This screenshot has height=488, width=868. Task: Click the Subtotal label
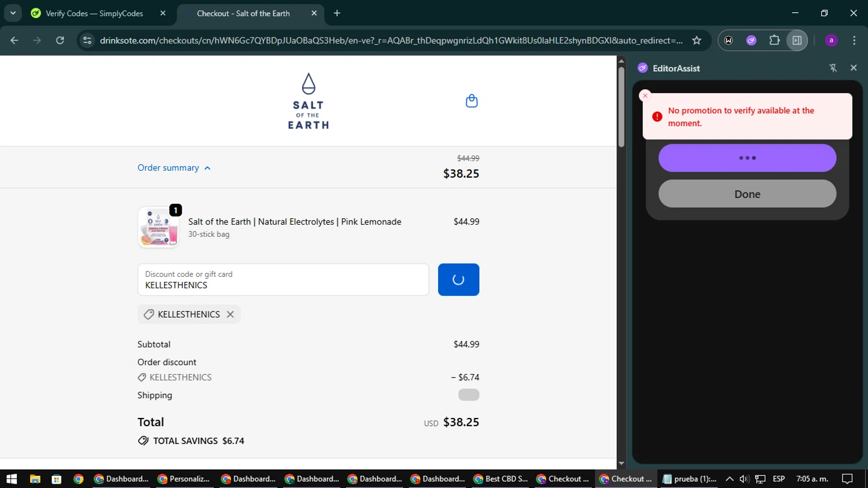click(x=154, y=344)
